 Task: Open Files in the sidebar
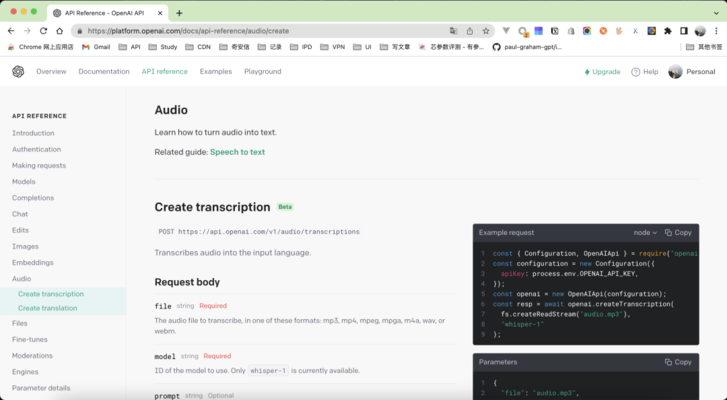pos(20,323)
